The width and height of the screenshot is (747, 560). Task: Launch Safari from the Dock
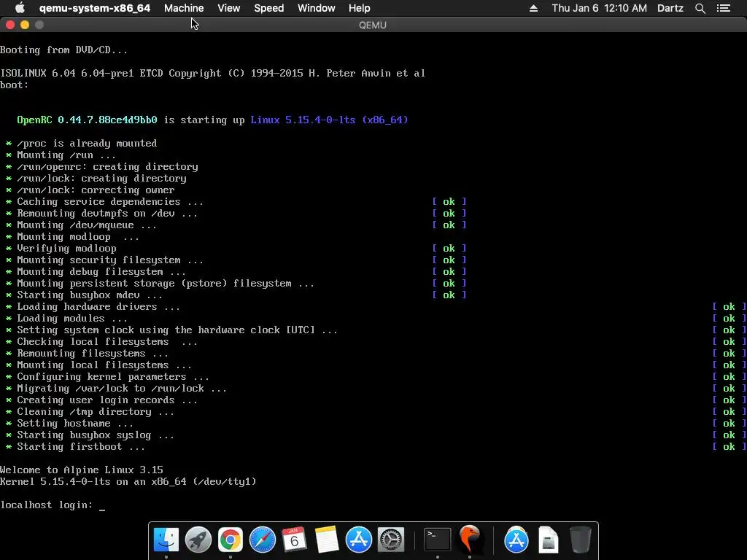click(263, 540)
